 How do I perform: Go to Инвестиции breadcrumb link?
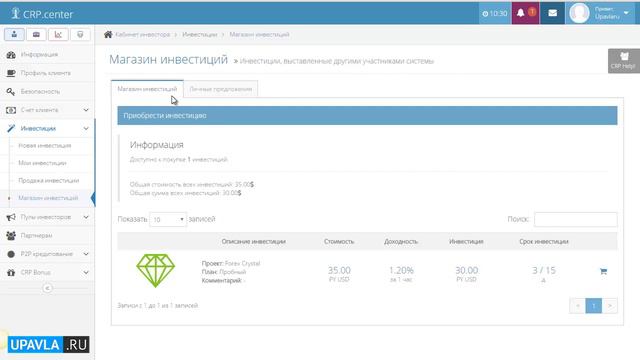tap(200, 35)
